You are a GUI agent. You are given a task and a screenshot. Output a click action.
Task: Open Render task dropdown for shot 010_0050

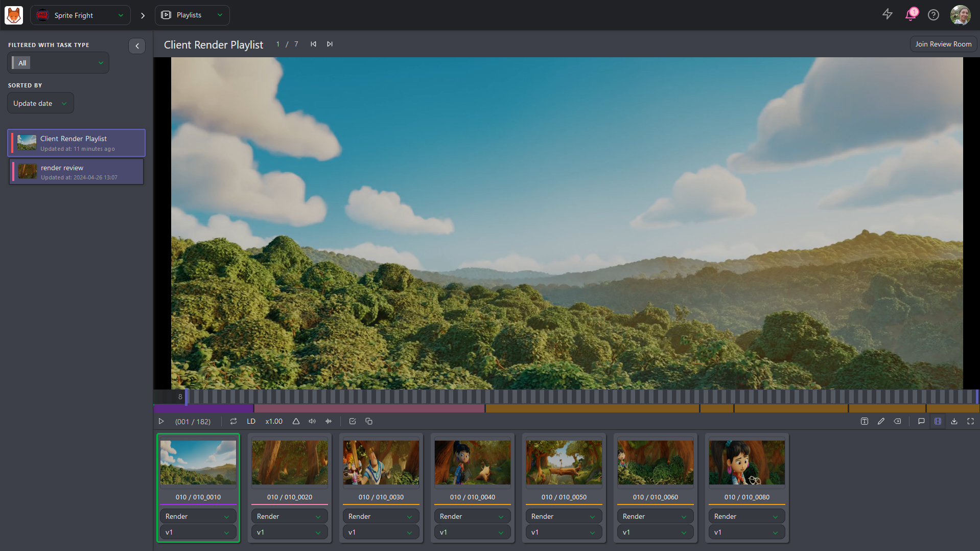tap(564, 516)
